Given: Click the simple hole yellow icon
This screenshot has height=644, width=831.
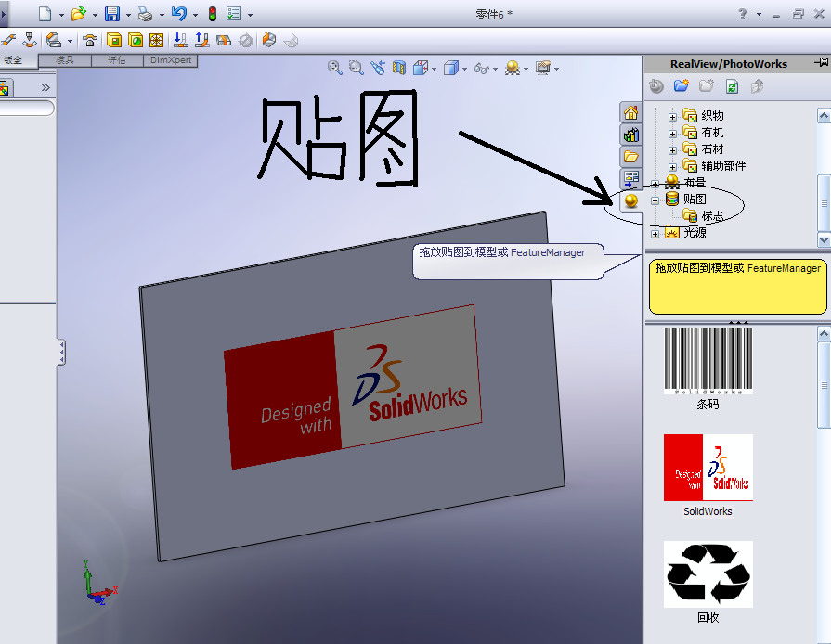Looking at the screenshot, I should click(136, 40).
